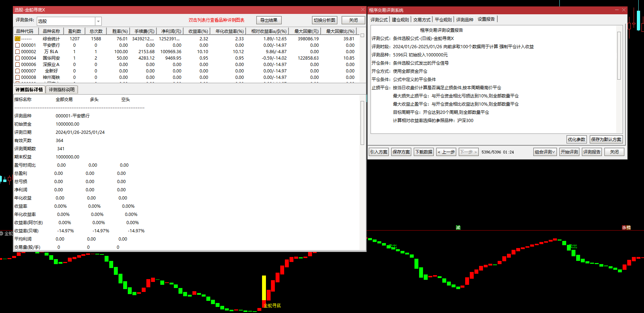The height and width of the screenshot is (313, 644).
Task: Switch to the 评测指标说明 tab
Action: coord(62,90)
